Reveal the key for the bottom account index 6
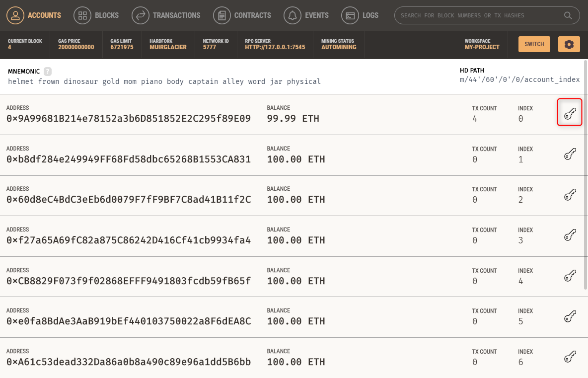The height and width of the screenshot is (378, 588). tap(570, 357)
